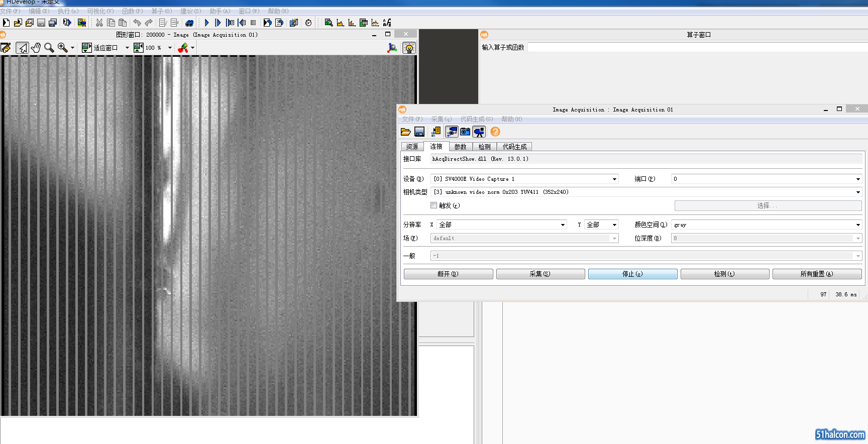
Task: Open the color paint tool dropdown
Action: click(x=192, y=48)
